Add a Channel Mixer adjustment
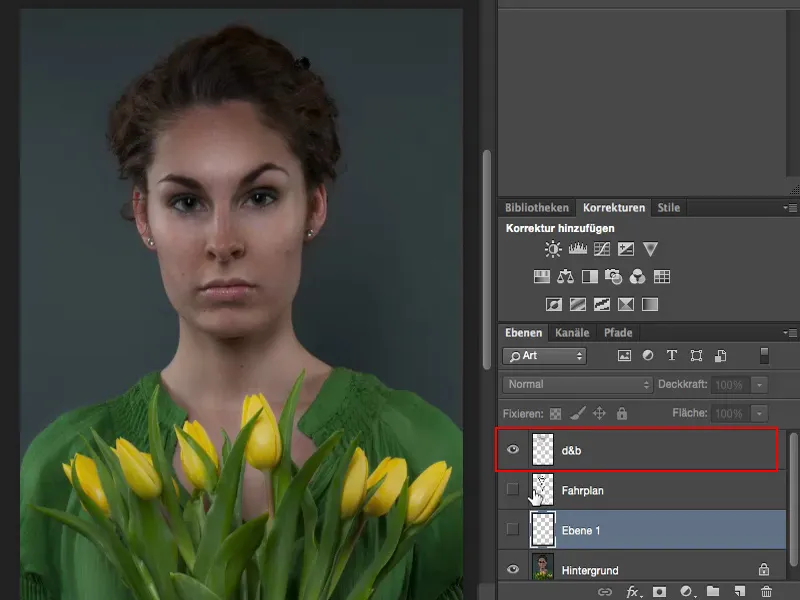Image resolution: width=800 pixels, height=600 pixels. point(637,277)
